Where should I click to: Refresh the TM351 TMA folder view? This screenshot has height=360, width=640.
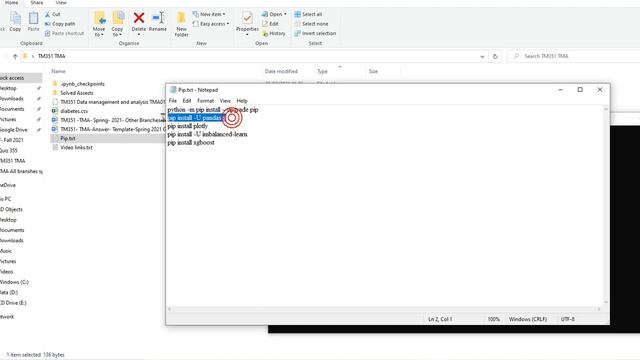(495, 56)
